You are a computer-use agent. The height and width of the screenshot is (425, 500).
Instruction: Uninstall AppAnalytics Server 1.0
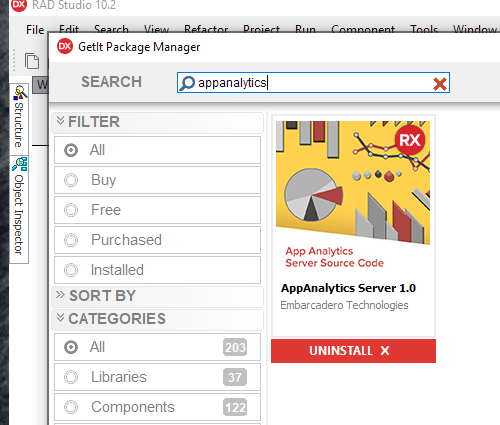tap(353, 351)
